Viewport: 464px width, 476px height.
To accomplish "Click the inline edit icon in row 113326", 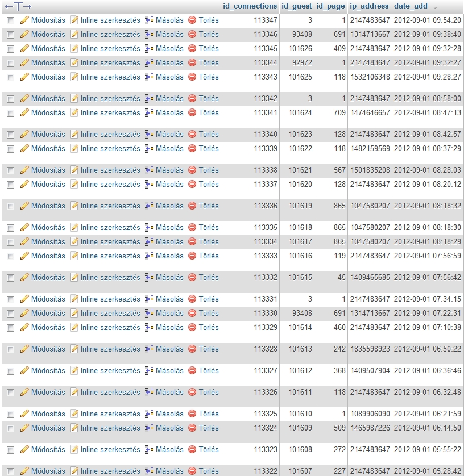I will point(74,393).
